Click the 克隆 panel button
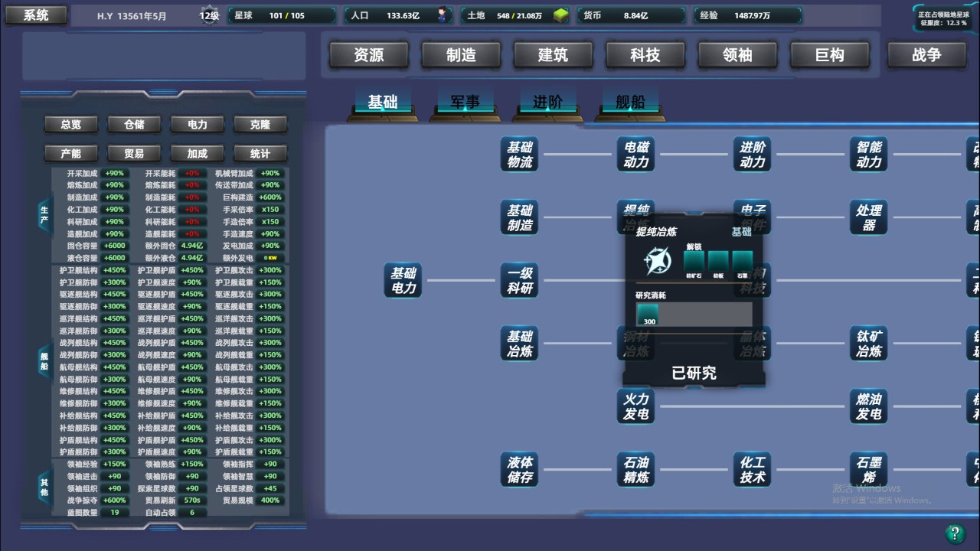Image resolution: width=980 pixels, height=551 pixels. tap(260, 124)
